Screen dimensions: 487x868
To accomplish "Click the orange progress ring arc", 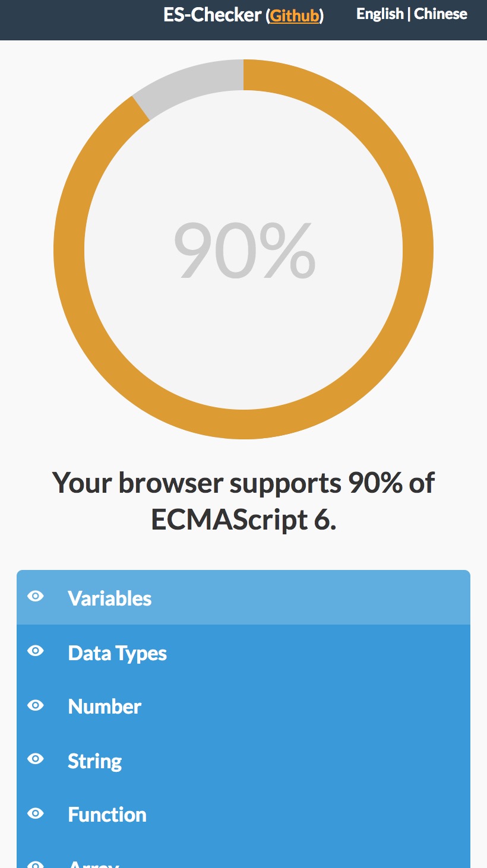I will point(418,249).
